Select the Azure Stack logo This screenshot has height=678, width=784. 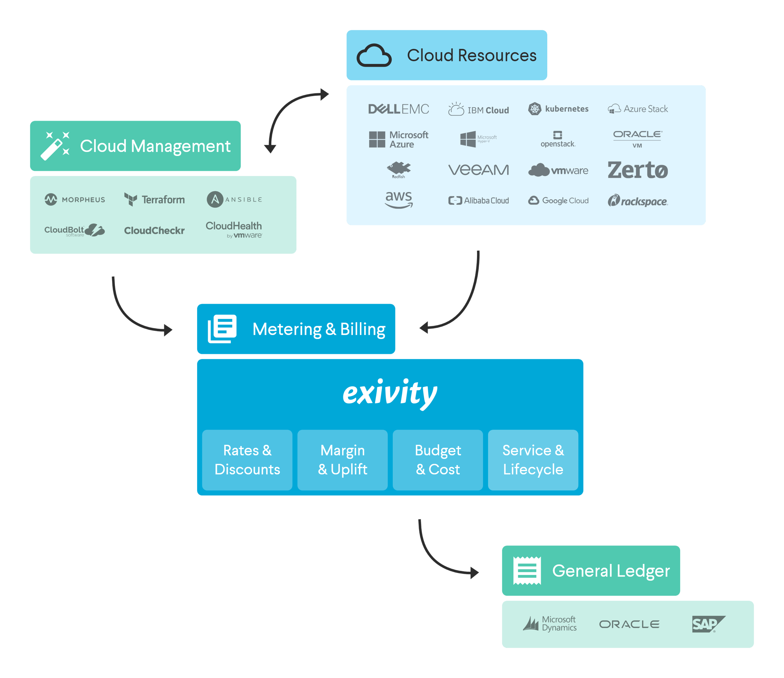pyautogui.click(x=637, y=109)
